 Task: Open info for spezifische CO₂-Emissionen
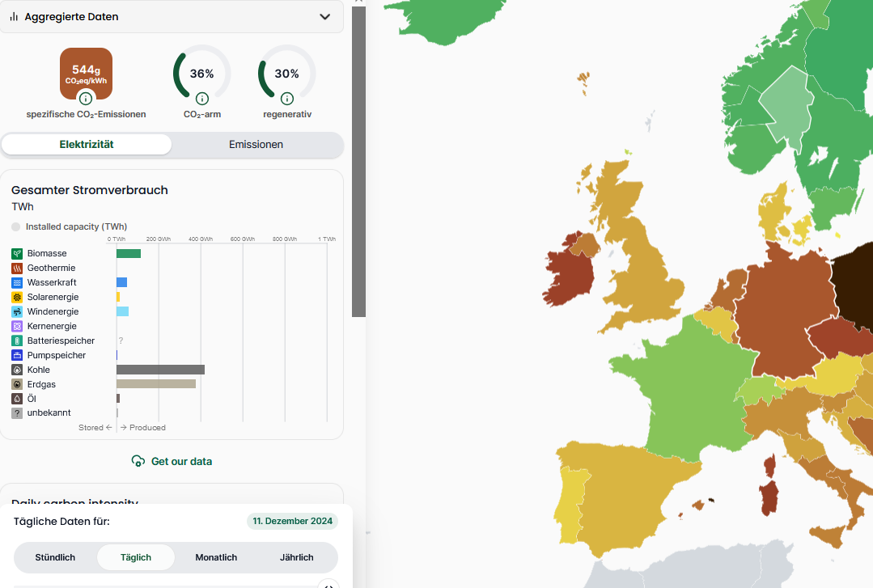pos(86,99)
